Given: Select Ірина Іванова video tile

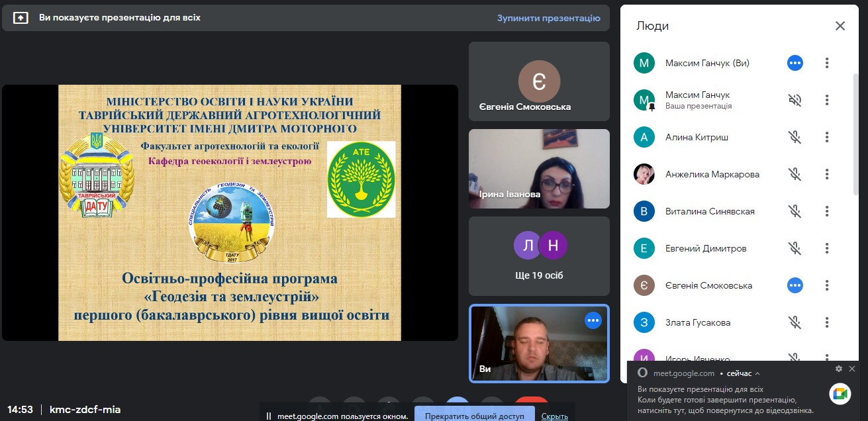Looking at the screenshot, I should pos(539,169).
